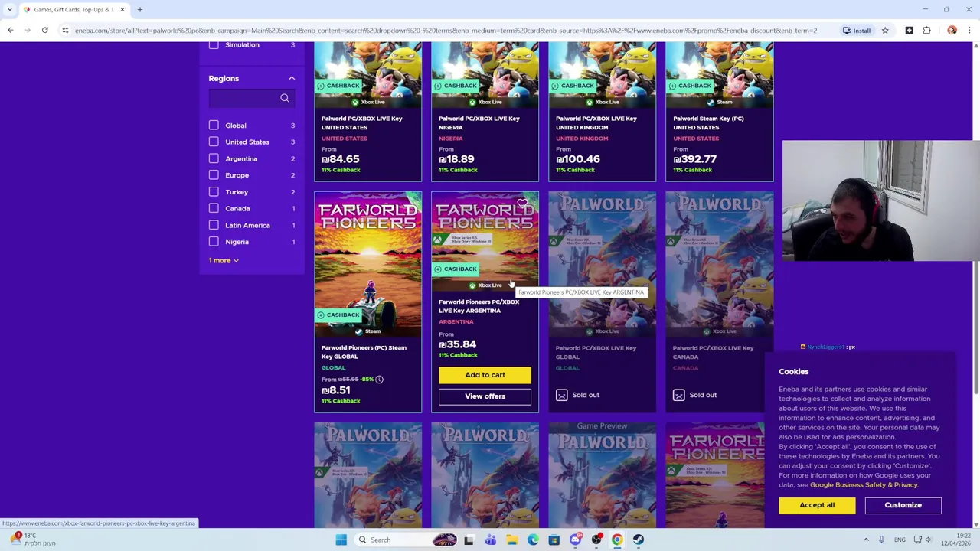Click the taskbar Search box
This screenshot has height=551, width=980.
point(410,540)
